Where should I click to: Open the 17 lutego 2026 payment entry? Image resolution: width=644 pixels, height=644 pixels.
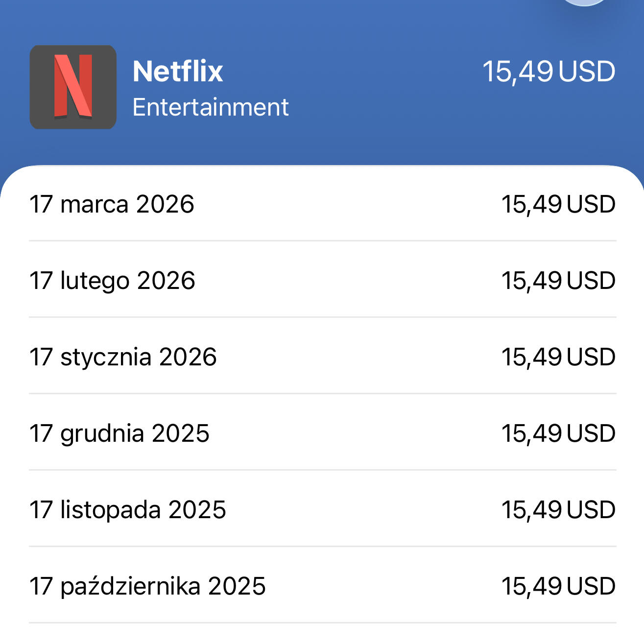point(112,281)
